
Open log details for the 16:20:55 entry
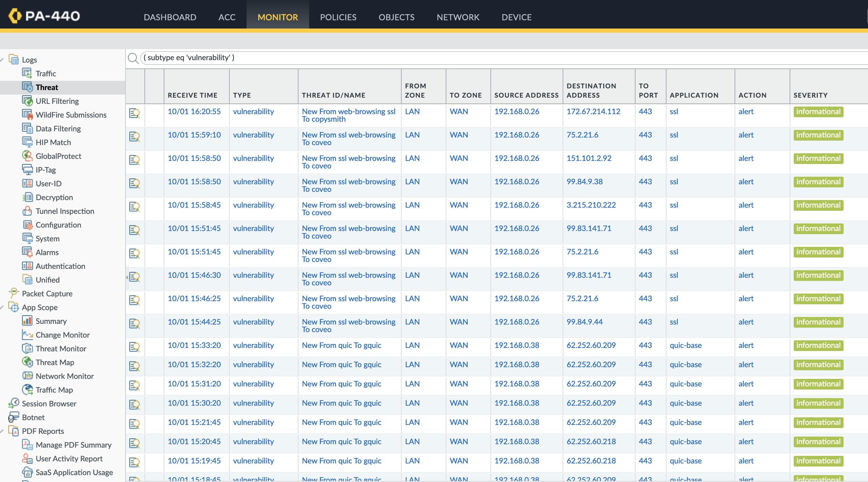[134, 113]
